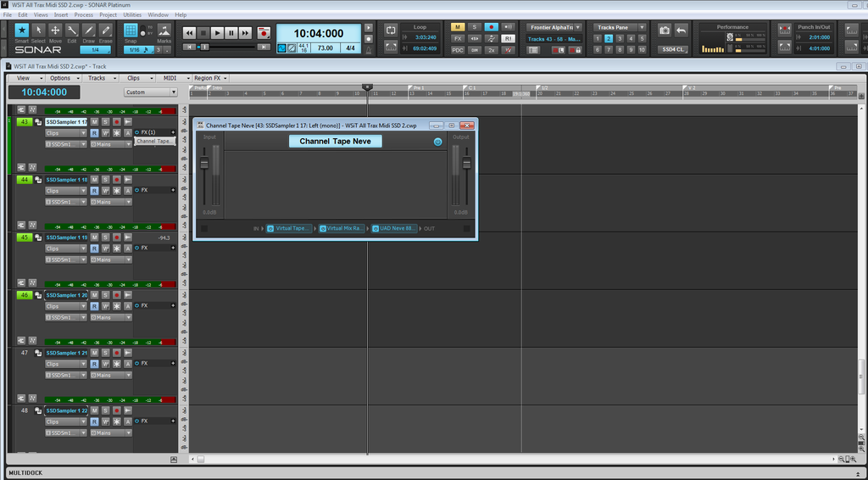Click the Marks icon in toolbar
The height and width of the screenshot is (480, 868).
pyautogui.click(x=164, y=31)
